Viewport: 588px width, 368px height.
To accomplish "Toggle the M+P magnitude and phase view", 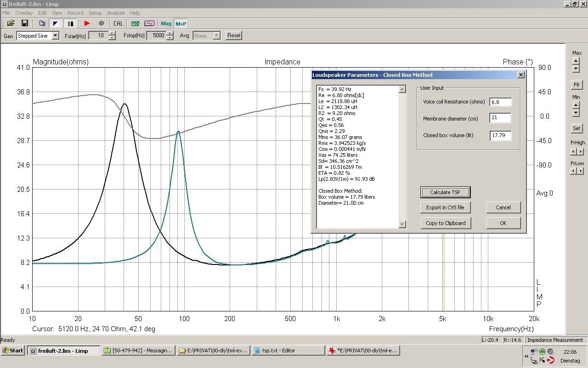I will coord(181,23).
